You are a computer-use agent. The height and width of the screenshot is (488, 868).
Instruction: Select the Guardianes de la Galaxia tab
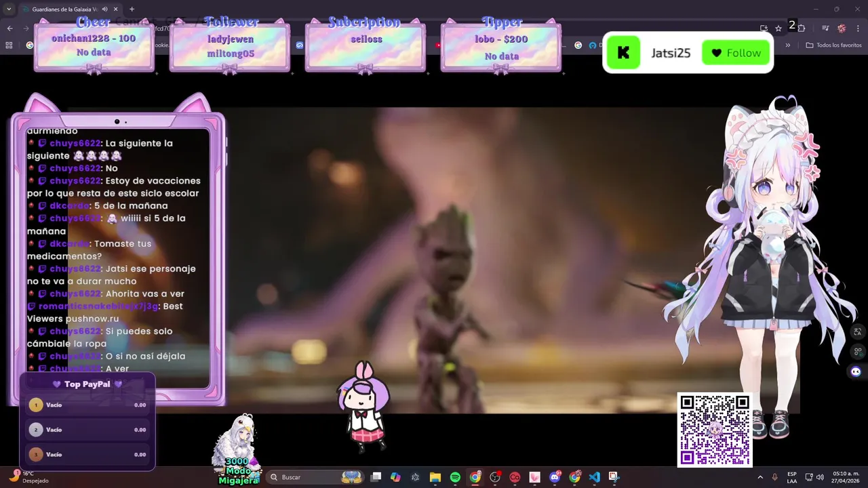click(x=66, y=9)
